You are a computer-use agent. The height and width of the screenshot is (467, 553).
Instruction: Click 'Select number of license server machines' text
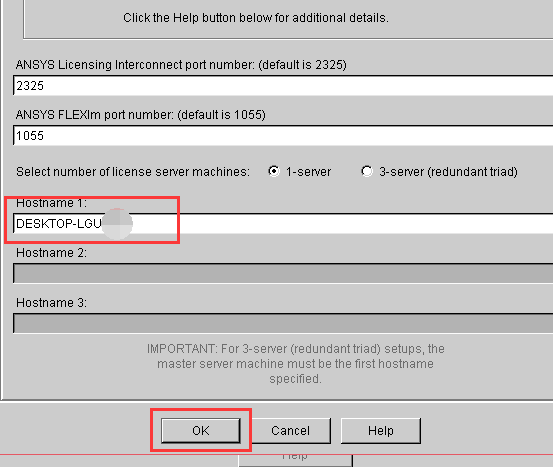(x=133, y=172)
